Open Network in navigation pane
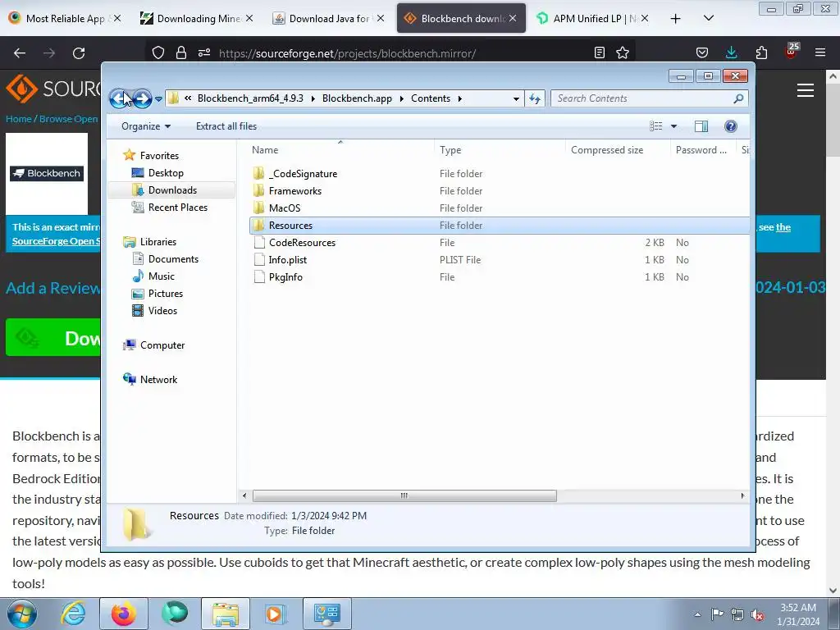 pos(158,379)
